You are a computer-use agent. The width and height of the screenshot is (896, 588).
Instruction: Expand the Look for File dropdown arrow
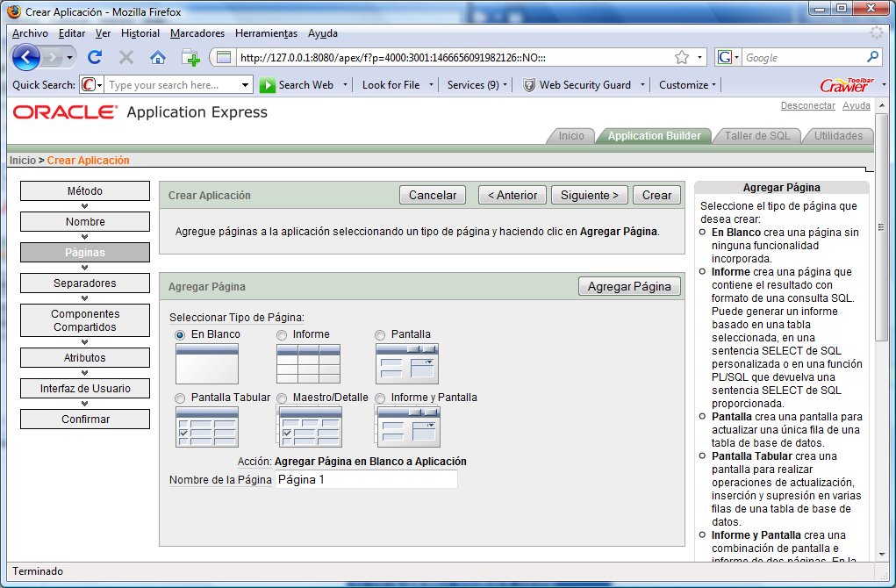click(x=431, y=84)
